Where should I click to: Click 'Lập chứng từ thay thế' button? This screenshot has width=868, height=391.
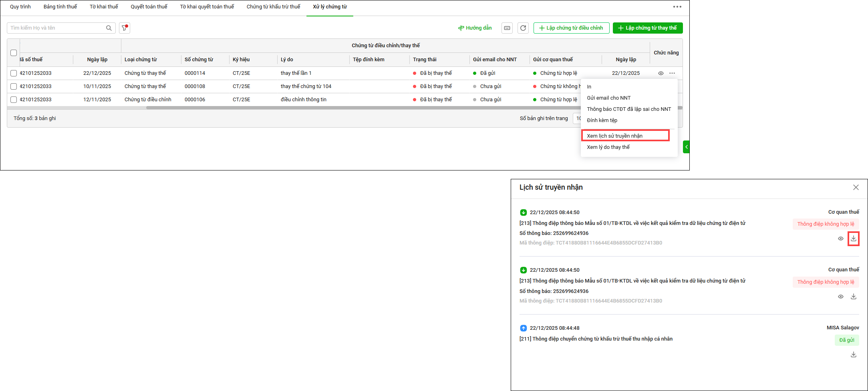pos(647,28)
